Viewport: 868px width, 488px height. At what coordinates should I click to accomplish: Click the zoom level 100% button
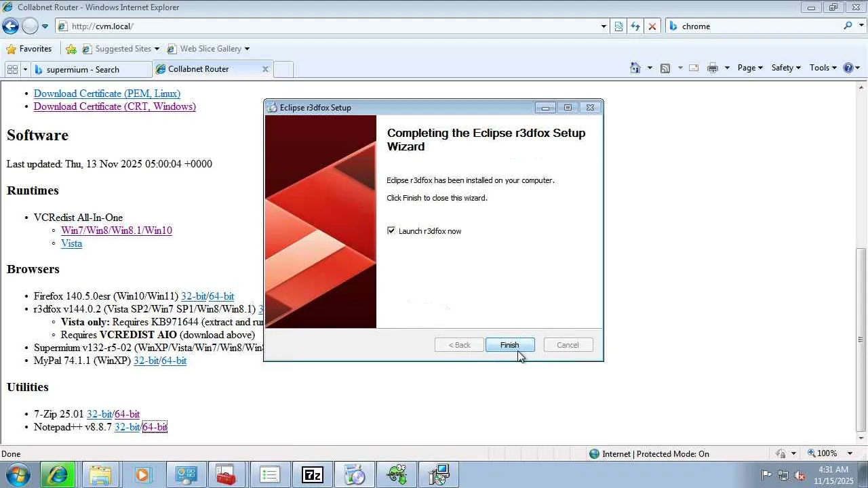[822, 453]
